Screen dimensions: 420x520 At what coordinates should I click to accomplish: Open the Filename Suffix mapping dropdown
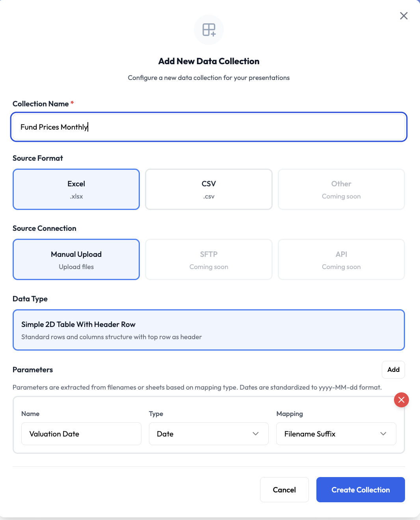tap(336, 434)
